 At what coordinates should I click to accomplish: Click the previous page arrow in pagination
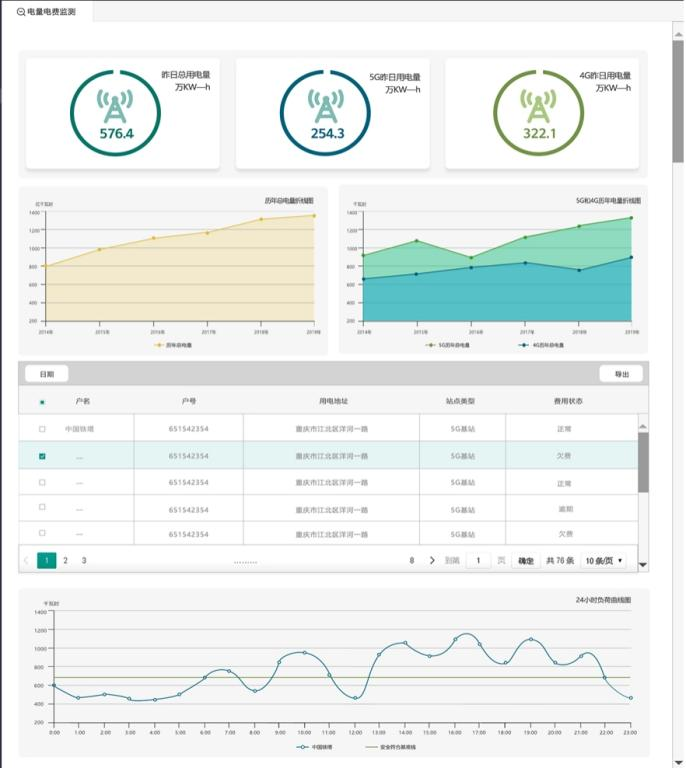click(x=26, y=560)
